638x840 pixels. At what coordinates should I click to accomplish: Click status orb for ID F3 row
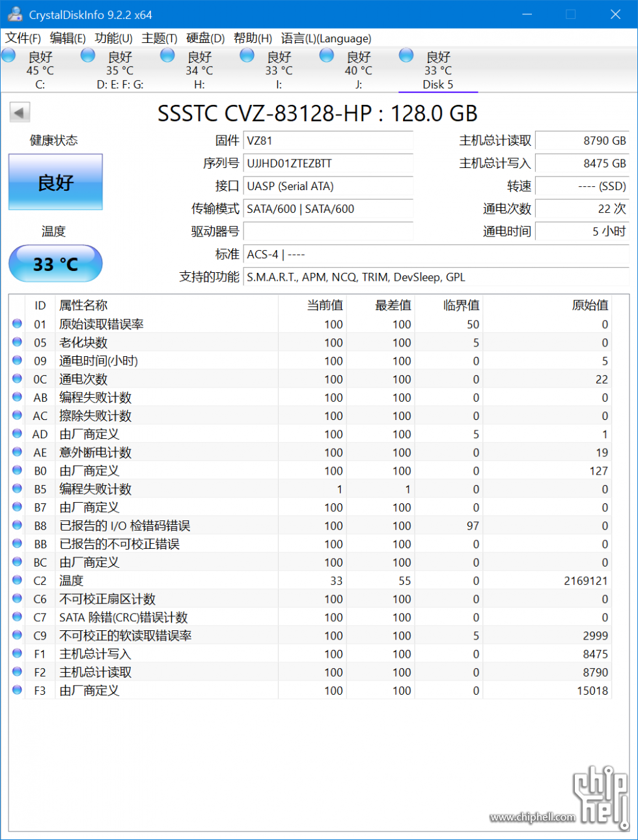click(17, 690)
